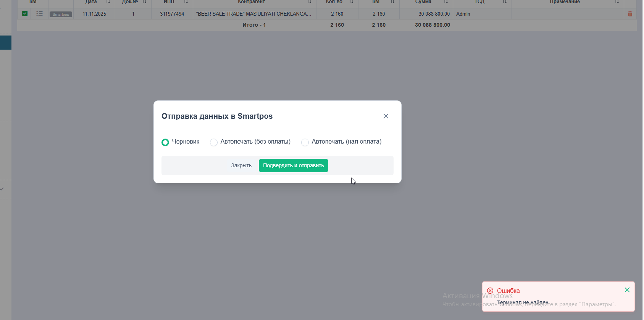Click the Терминал не найден error message
This screenshot has width=644, height=320.
(523, 302)
